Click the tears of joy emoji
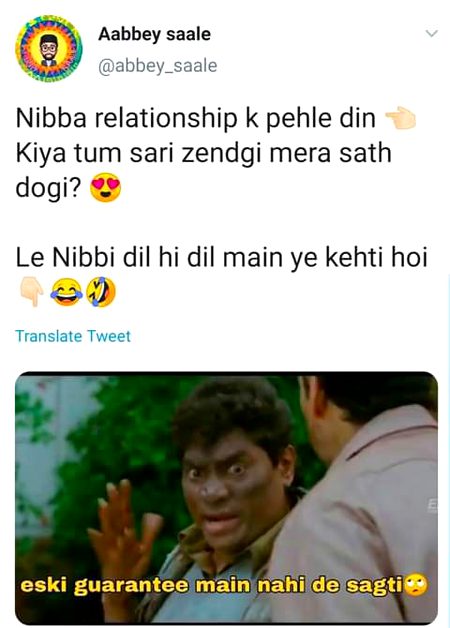 click(66, 292)
